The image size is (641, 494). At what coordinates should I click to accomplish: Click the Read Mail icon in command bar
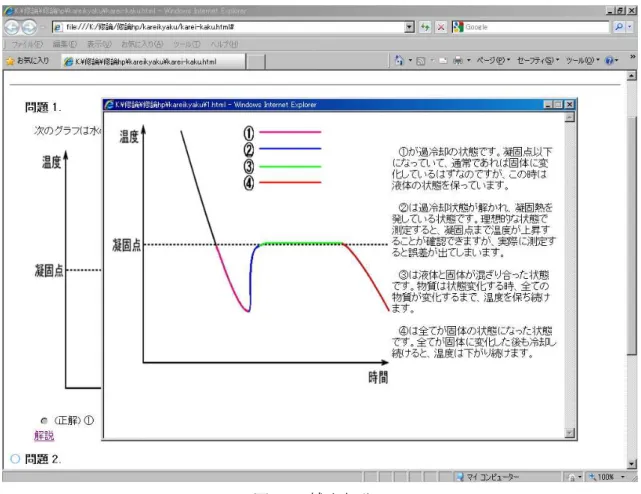(443, 61)
